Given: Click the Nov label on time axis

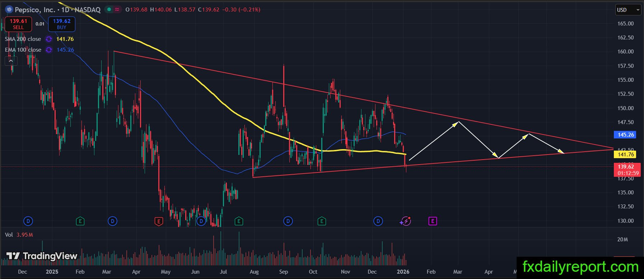Looking at the screenshot, I should click(345, 272).
